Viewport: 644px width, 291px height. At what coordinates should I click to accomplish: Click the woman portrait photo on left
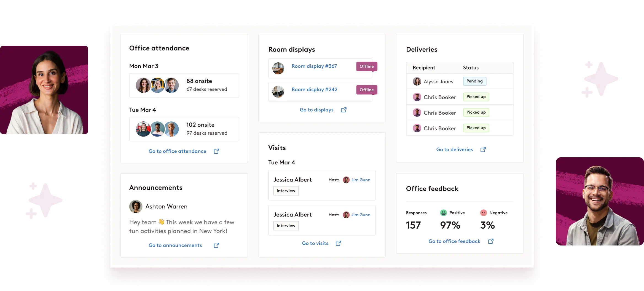click(x=44, y=90)
